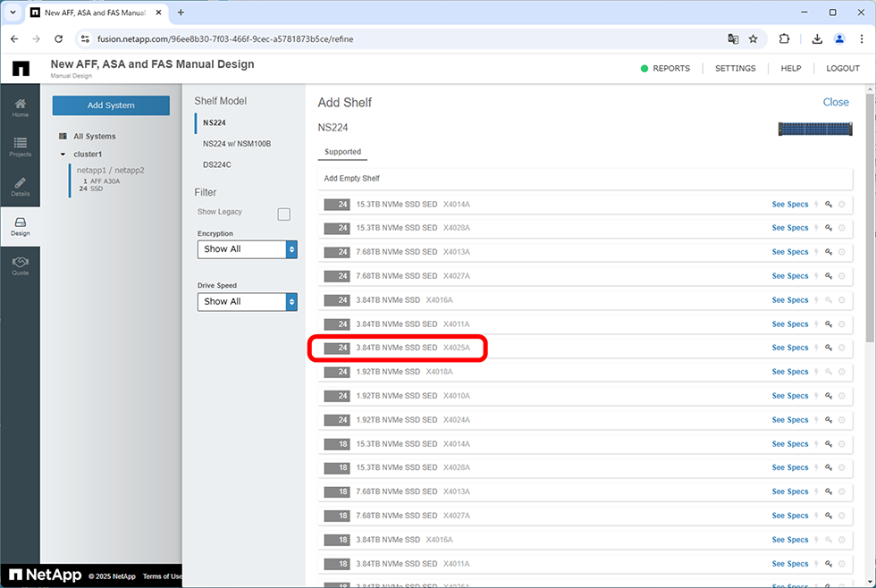
Task: Open the Encryption filter dropdown
Action: 247,249
